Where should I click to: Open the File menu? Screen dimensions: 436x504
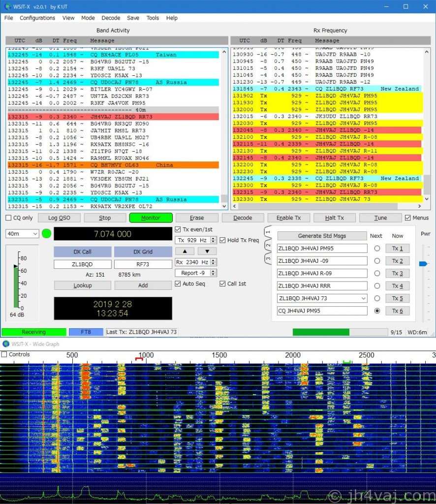pyautogui.click(x=9, y=18)
